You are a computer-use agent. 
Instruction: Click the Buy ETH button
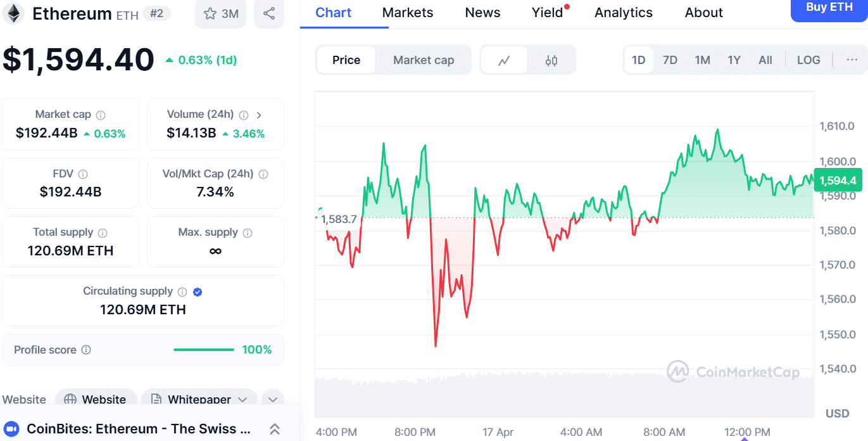pyautogui.click(x=828, y=7)
